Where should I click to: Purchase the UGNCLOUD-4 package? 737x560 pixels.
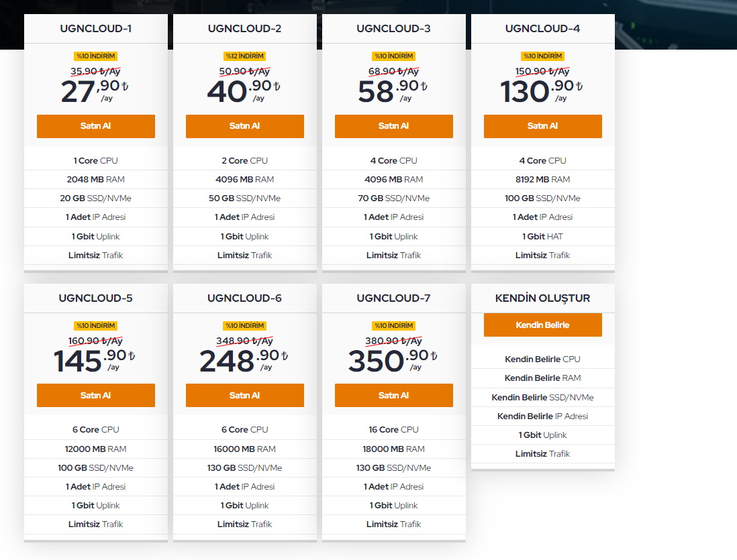tap(543, 126)
